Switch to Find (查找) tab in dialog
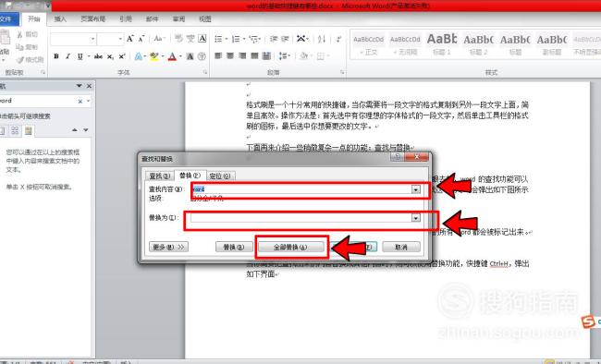The image size is (601, 364). tap(159, 176)
